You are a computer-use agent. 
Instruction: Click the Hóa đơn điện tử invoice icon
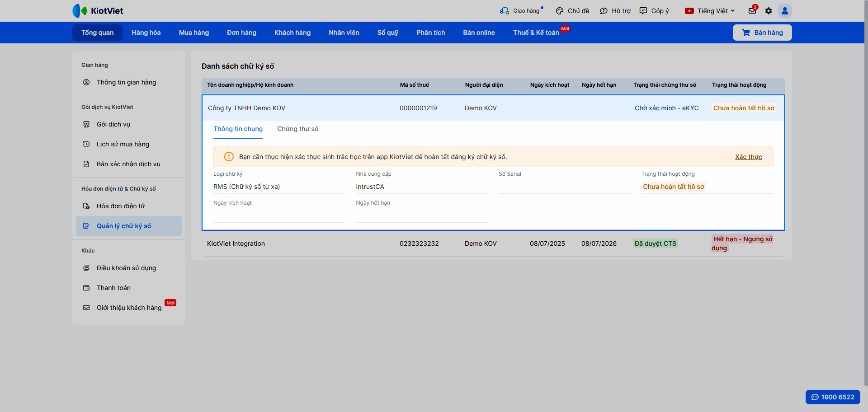click(x=86, y=206)
